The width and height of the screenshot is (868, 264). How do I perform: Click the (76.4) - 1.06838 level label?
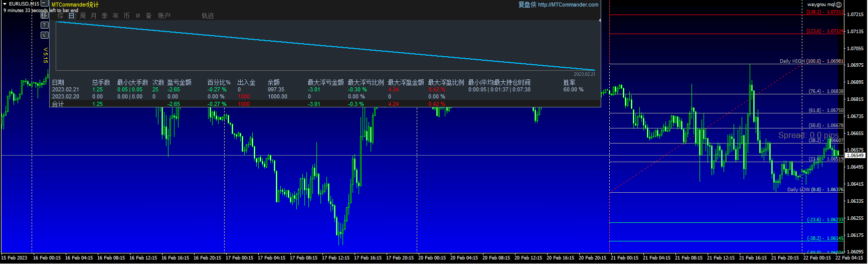826,91
